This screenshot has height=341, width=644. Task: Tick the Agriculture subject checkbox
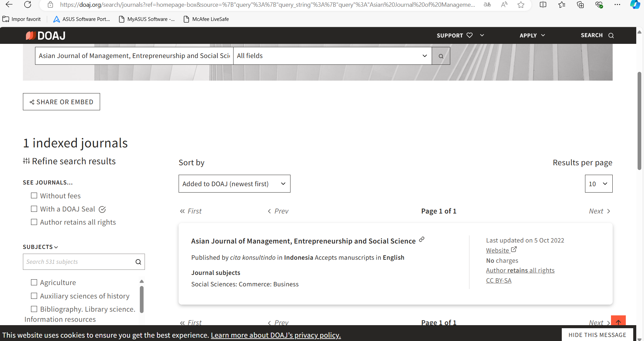pyautogui.click(x=34, y=282)
